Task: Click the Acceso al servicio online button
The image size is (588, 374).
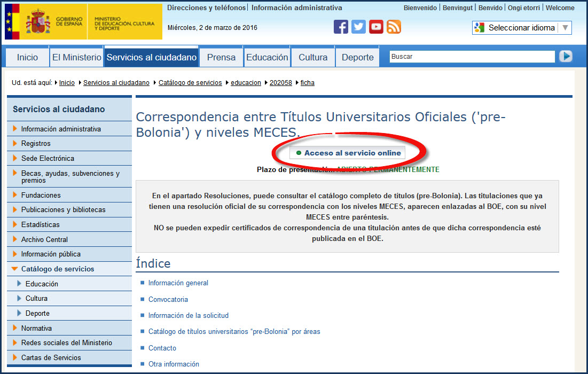Action: (x=348, y=153)
